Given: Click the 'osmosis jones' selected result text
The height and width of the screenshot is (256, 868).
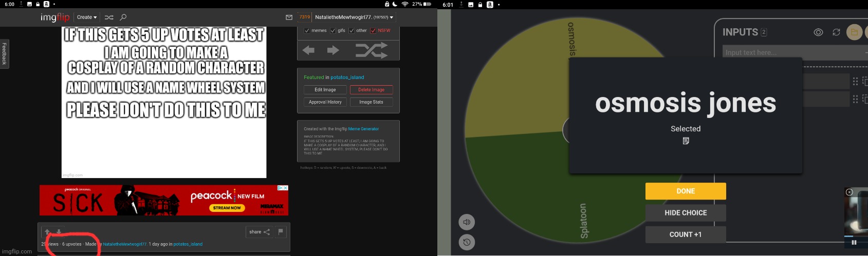Looking at the screenshot, I should 686,103.
